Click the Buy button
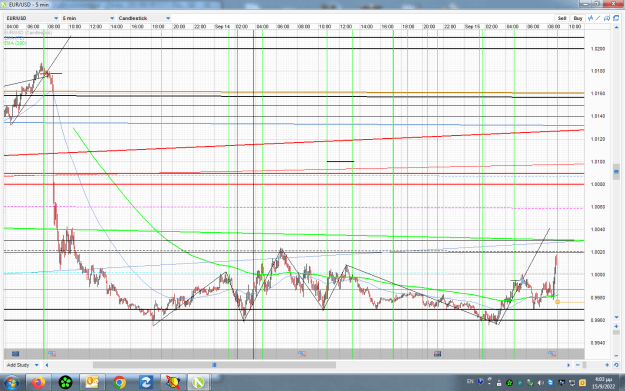This screenshot has height=391, width=625. tap(578, 18)
